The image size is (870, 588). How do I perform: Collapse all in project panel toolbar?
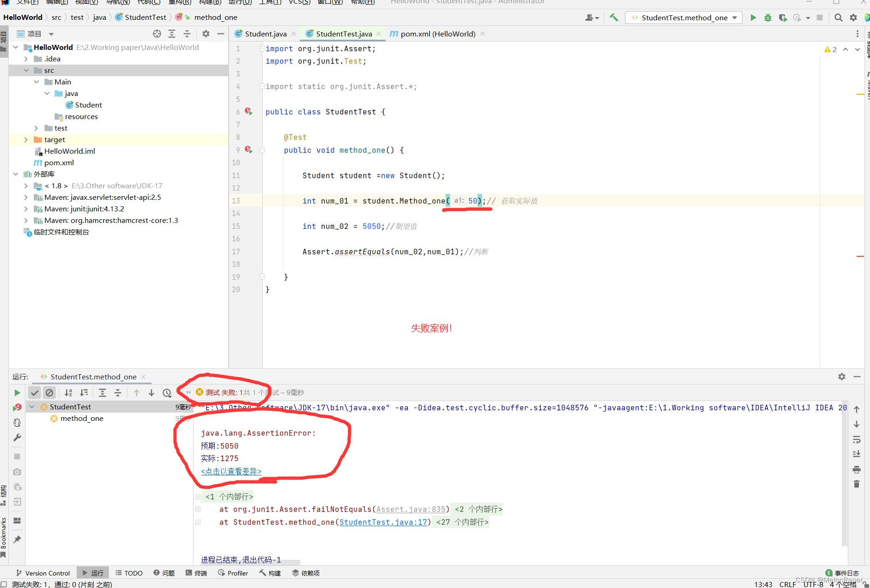tap(187, 34)
